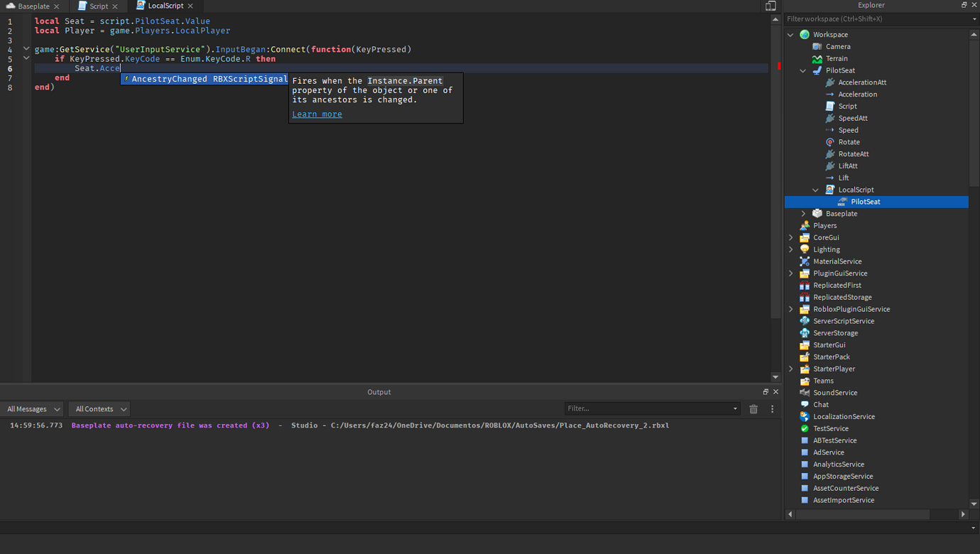The height and width of the screenshot is (554, 980).
Task: Expand the Baseplate tree node
Action: [x=803, y=213]
